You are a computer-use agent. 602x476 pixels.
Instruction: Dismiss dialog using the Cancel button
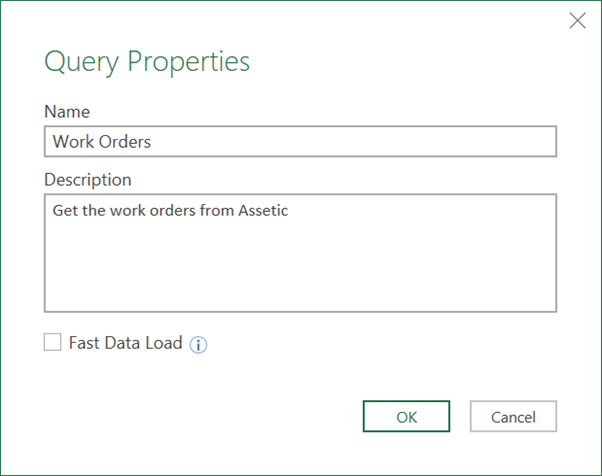513,416
